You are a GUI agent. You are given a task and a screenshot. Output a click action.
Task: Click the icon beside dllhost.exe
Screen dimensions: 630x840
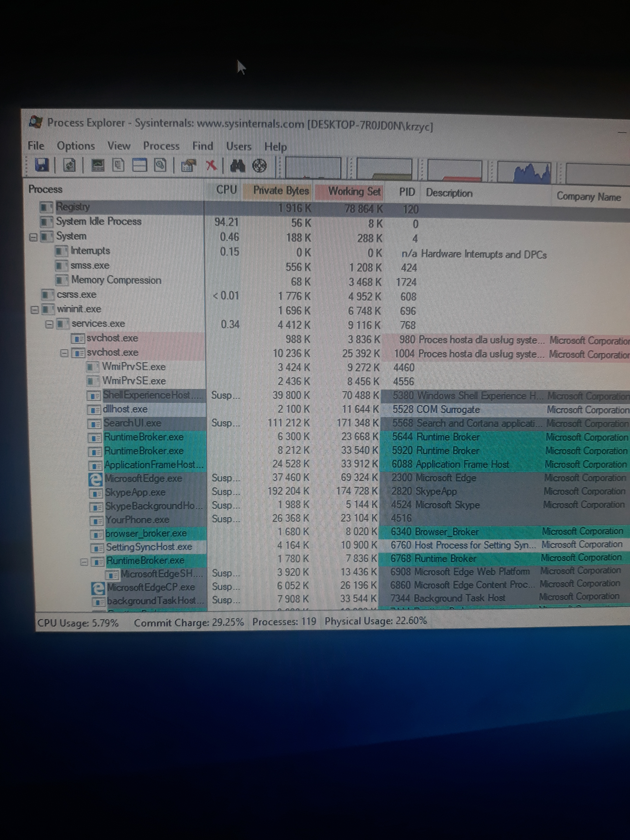click(x=93, y=410)
